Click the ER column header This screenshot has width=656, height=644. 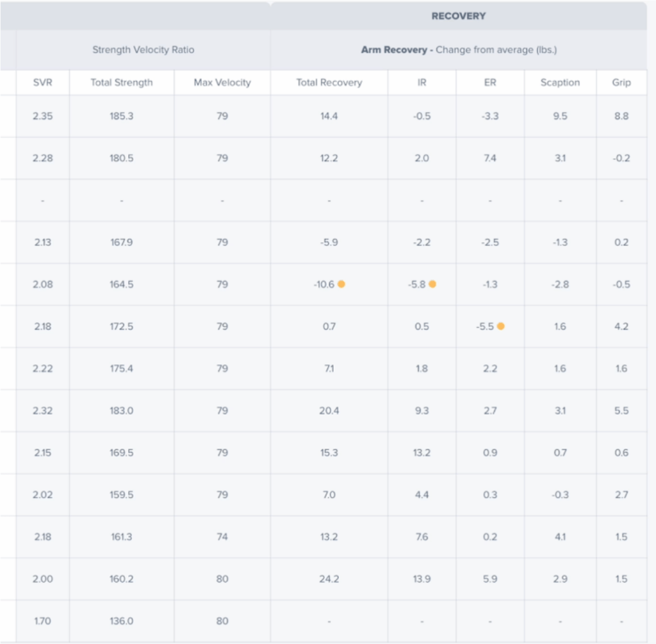(490, 83)
